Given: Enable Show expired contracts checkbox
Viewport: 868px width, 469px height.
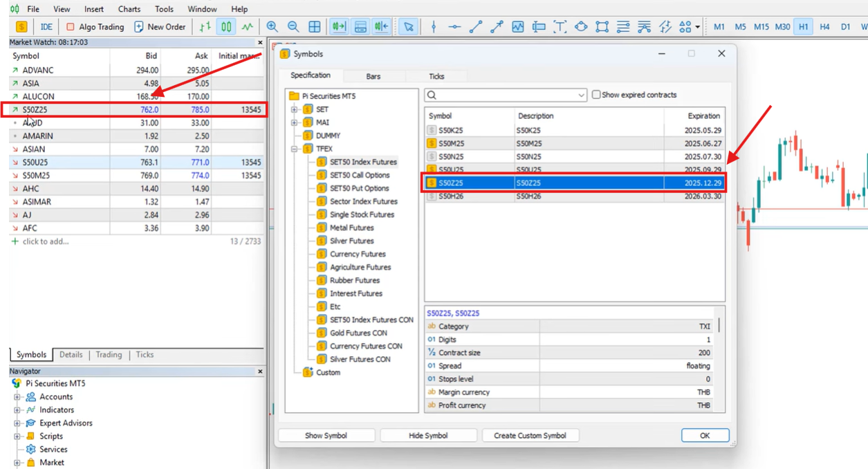Looking at the screenshot, I should click(596, 95).
